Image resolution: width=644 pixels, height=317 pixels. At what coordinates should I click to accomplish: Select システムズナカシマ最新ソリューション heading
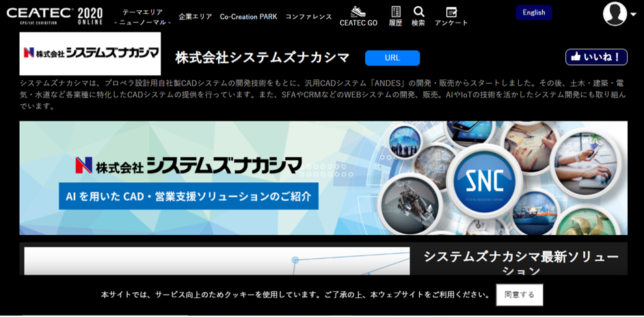[521, 264]
